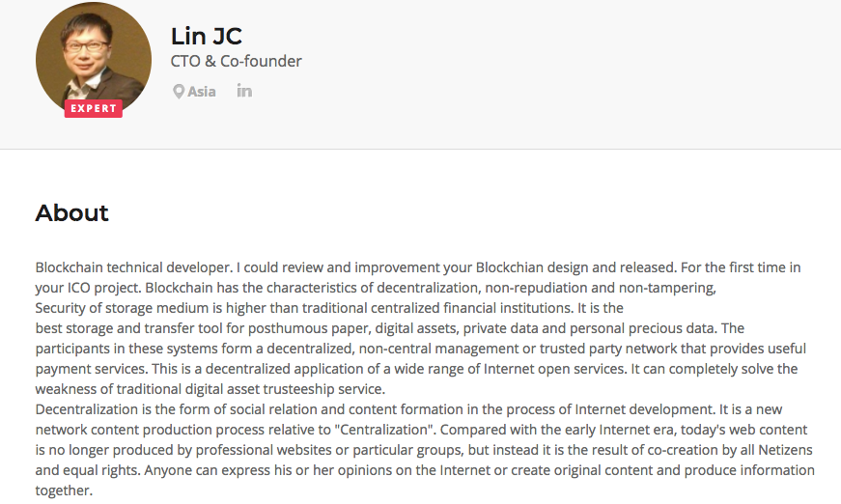Click the About section heading
This screenshot has width=841, height=504.
pyautogui.click(x=71, y=212)
